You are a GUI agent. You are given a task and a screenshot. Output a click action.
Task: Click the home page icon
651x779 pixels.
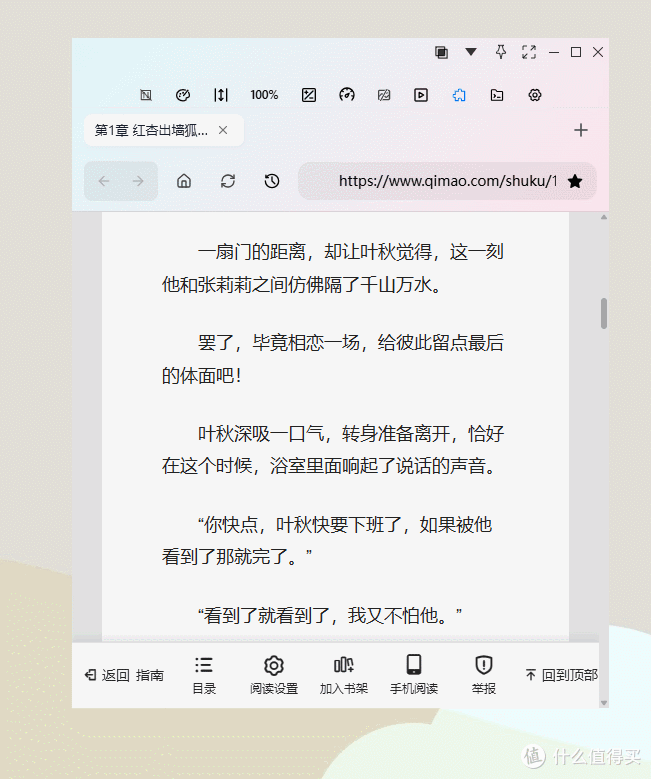tap(184, 181)
